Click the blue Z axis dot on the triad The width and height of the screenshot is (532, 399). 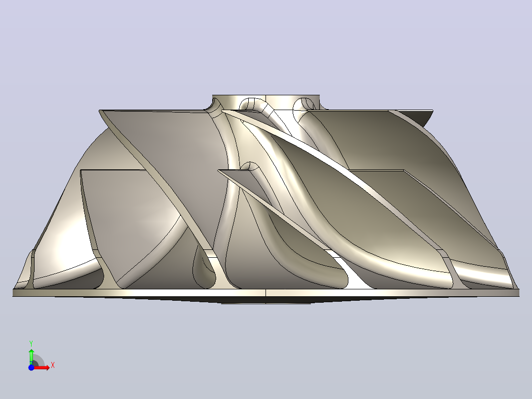point(31,367)
